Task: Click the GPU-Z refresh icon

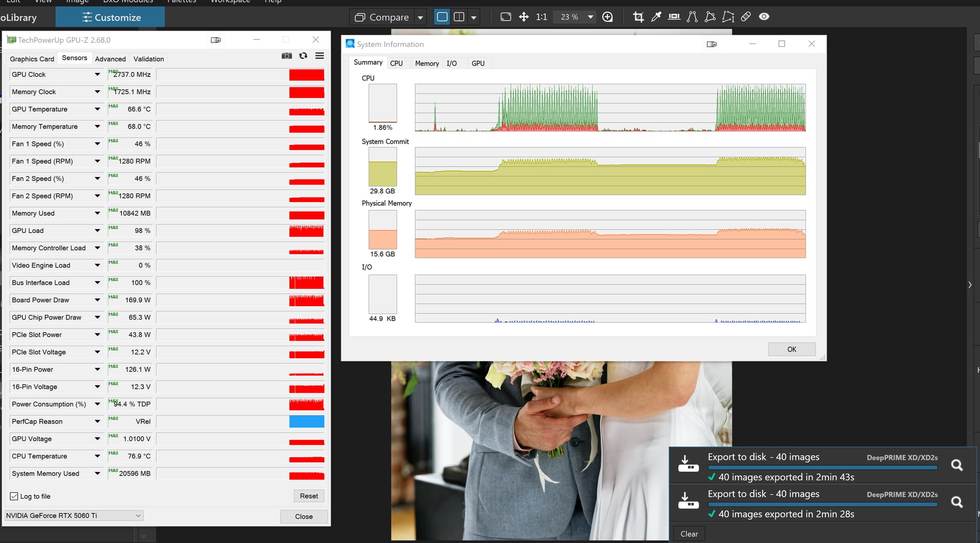Action: 303,56
